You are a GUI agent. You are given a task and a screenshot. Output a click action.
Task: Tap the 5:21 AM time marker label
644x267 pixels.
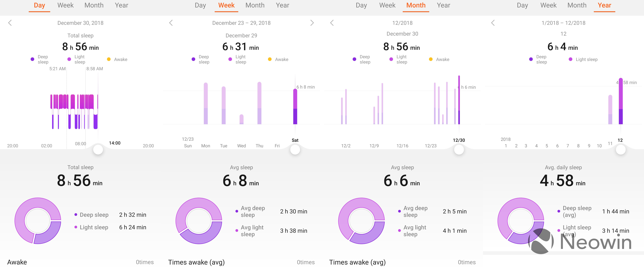(57, 69)
